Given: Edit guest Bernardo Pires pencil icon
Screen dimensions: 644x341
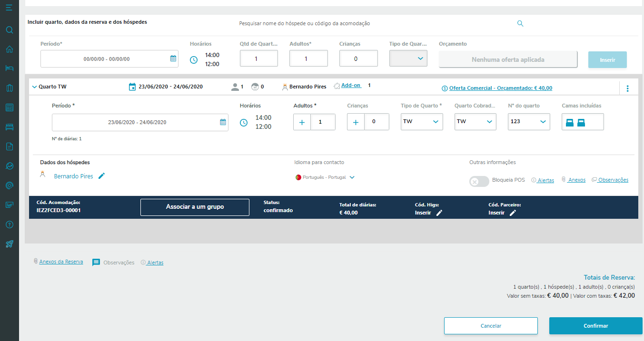Looking at the screenshot, I should click(101, 176).
